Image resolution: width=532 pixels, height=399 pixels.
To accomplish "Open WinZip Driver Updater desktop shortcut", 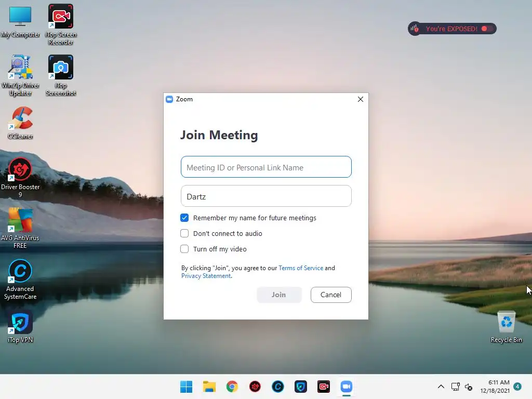I will (20, 75).
